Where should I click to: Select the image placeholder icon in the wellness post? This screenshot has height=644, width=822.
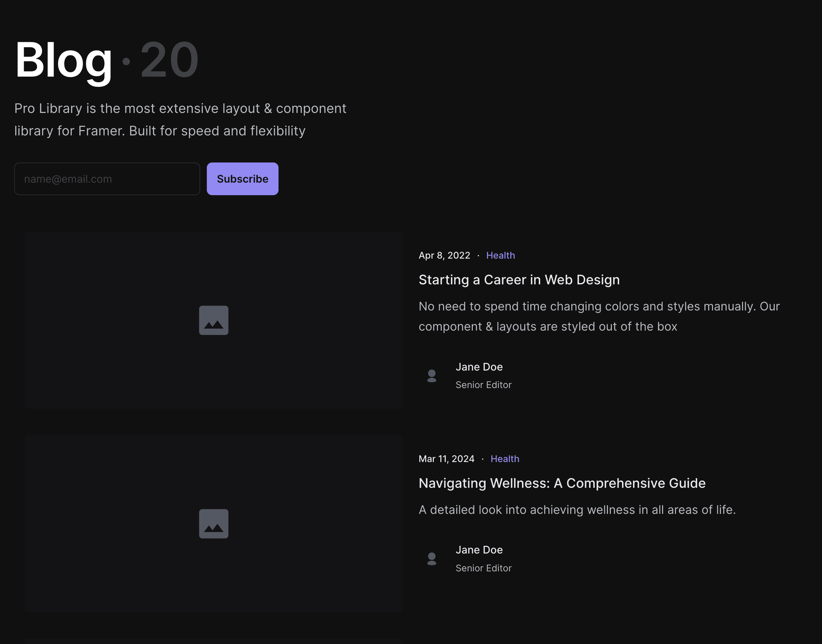[x=213, y=523]
